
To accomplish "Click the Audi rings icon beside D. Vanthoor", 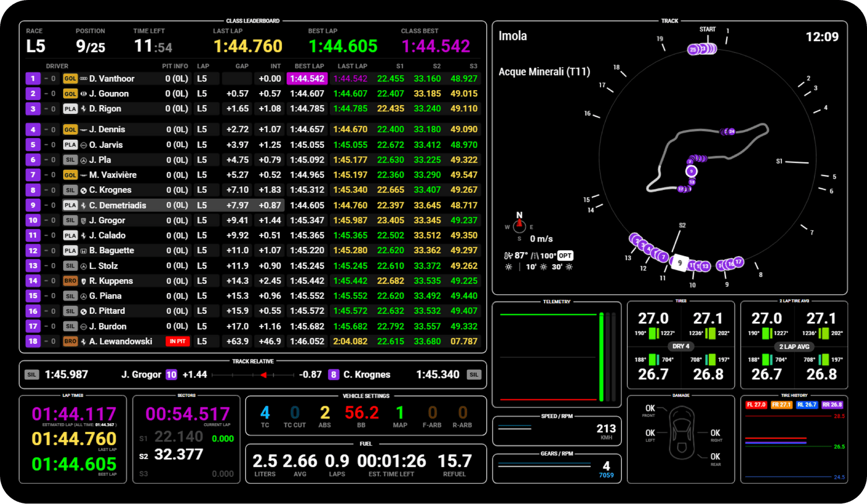I will coord(84,79).
